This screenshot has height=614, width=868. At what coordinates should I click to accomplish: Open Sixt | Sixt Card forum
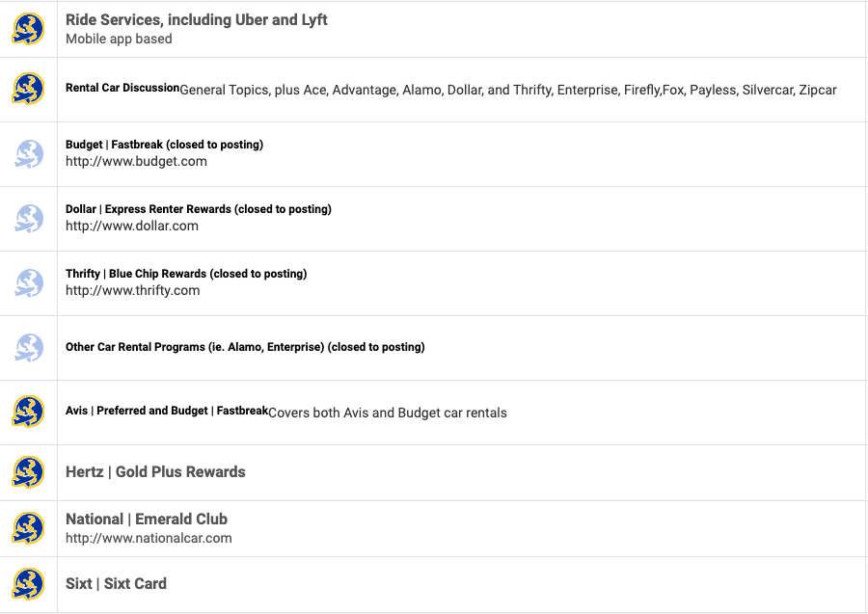116,583
